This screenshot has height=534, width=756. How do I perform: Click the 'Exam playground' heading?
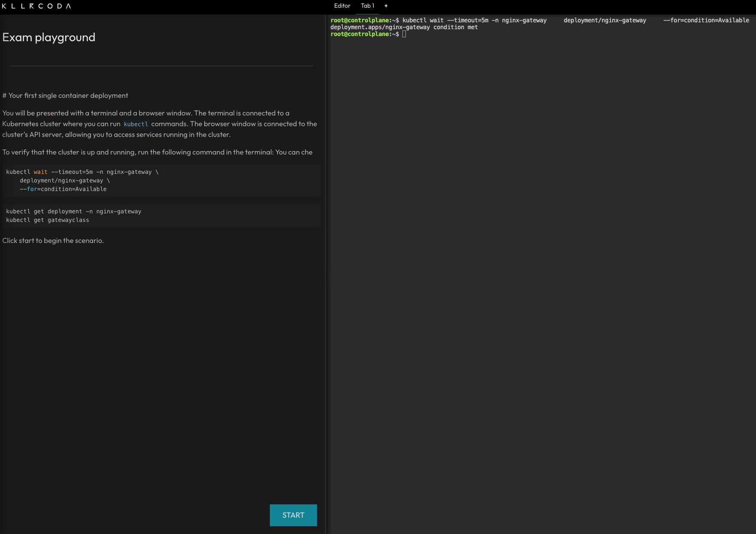point(49,37)
